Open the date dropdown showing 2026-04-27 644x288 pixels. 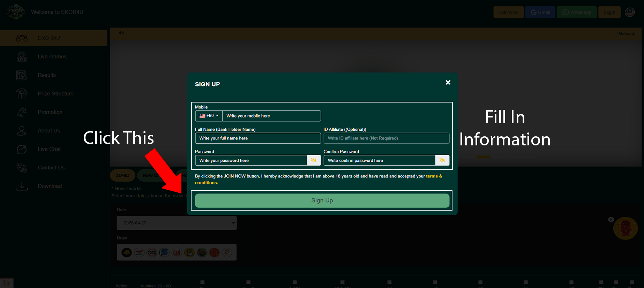177,223
